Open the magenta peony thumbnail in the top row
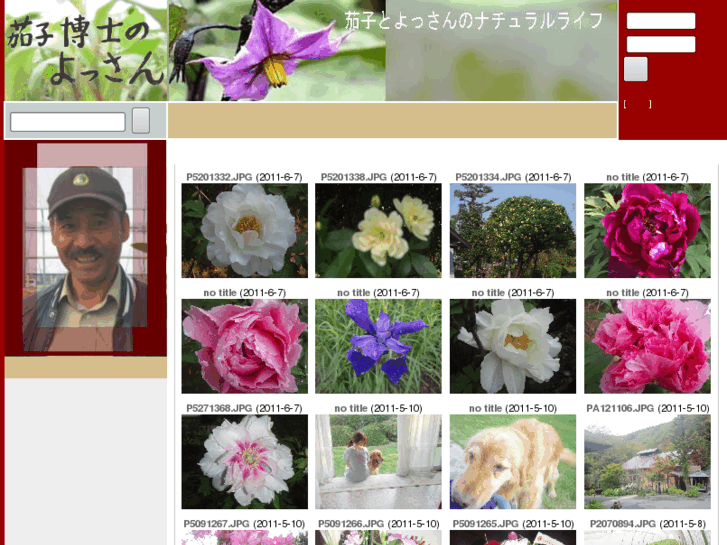Viewport: 727px width, 545px height. 647,231
